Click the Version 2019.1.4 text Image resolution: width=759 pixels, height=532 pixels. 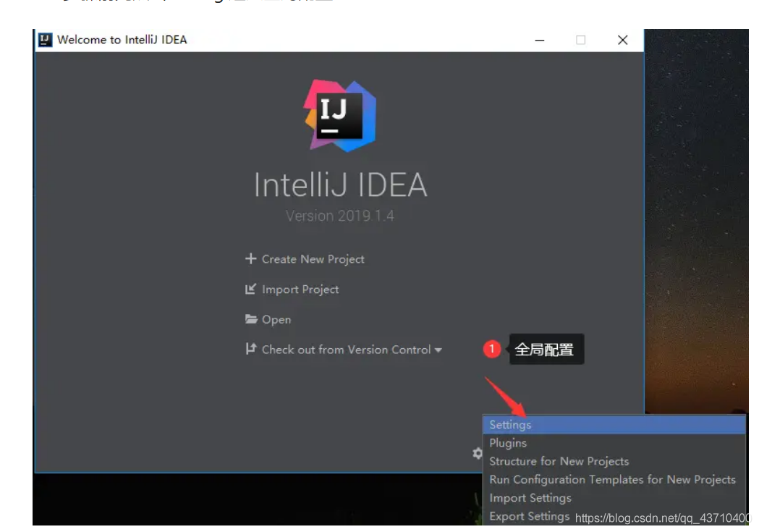[x=340, y=216]
